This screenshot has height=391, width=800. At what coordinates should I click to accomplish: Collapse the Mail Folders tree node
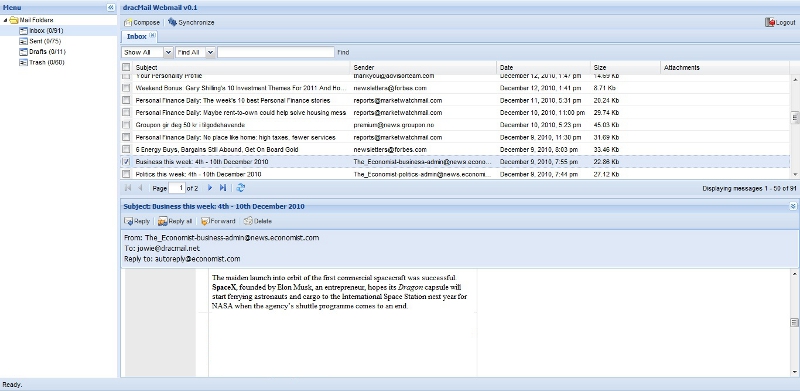pyautogui.click(x=5, y=20)
